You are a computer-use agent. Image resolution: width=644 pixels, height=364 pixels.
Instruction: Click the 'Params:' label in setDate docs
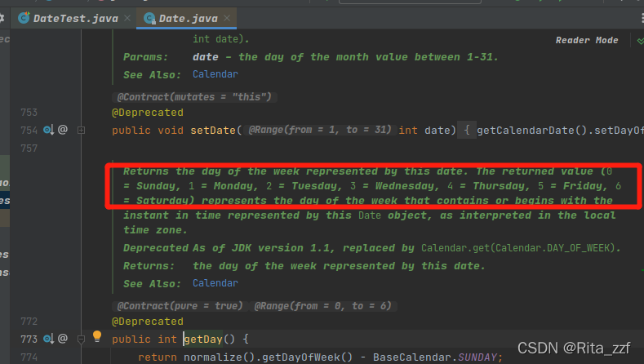click(x=145, y=57)
